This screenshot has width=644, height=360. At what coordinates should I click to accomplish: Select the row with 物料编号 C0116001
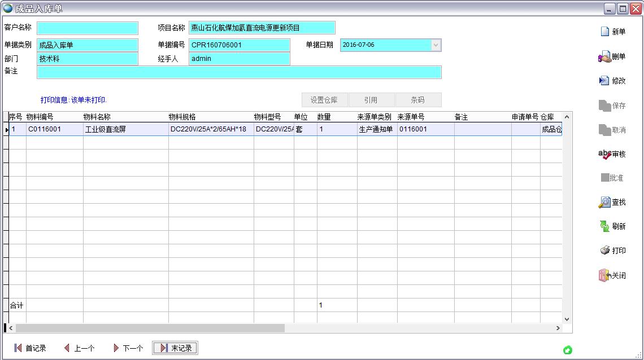pyautogui.click(x=54, y=129)
